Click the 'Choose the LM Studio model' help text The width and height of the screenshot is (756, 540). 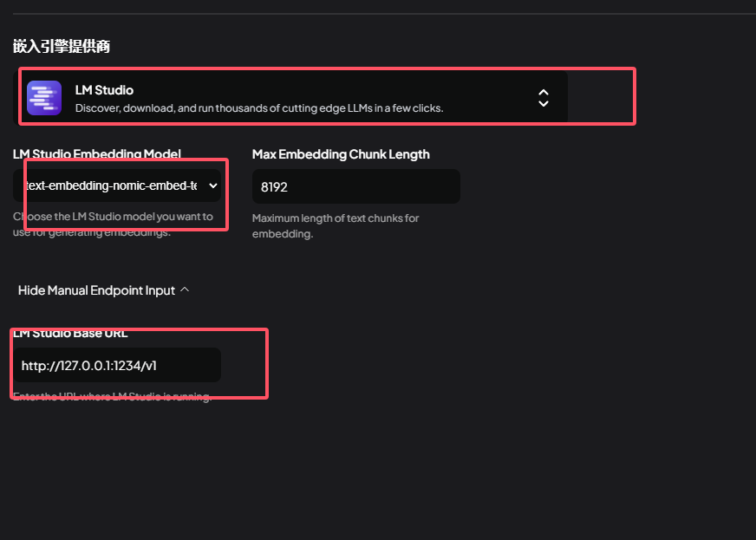[113, 224]
